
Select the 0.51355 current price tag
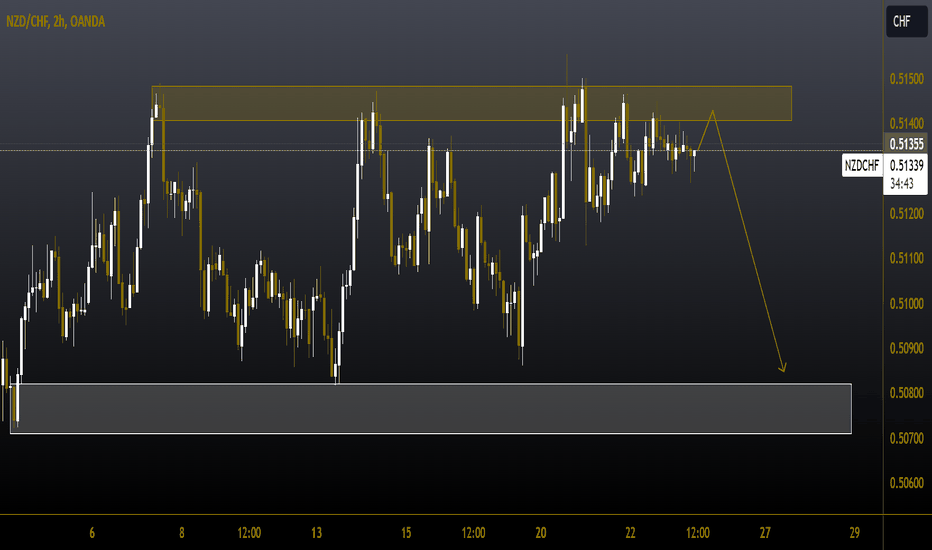coord(906,144)
